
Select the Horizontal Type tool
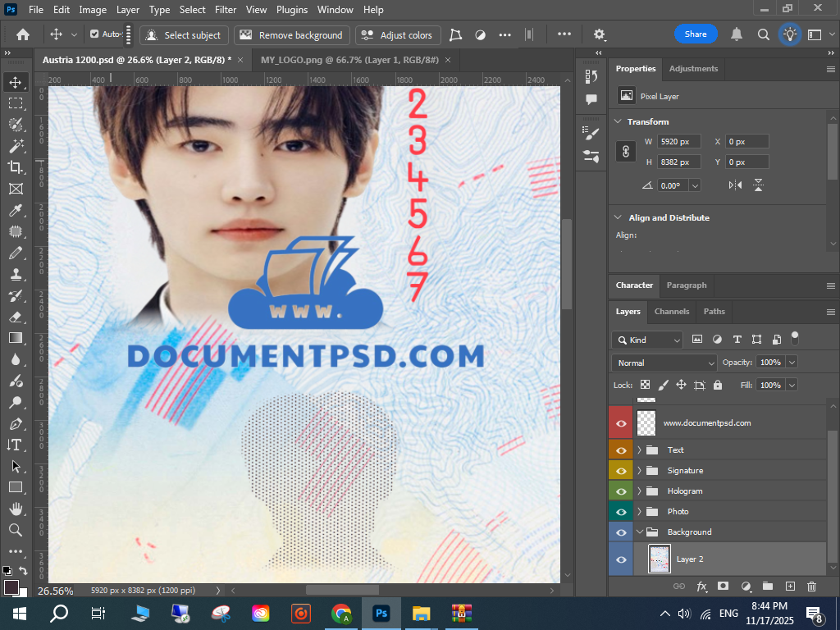click(x=15, y=445)
